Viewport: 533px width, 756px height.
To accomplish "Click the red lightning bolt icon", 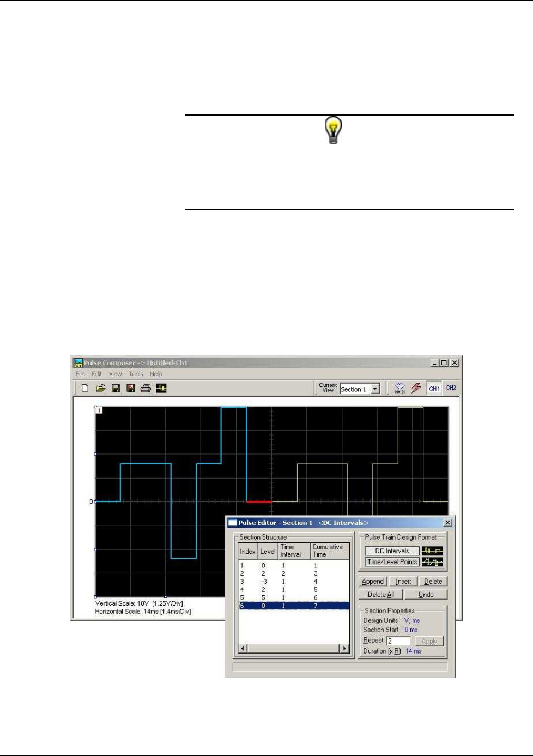I will 416,388.
